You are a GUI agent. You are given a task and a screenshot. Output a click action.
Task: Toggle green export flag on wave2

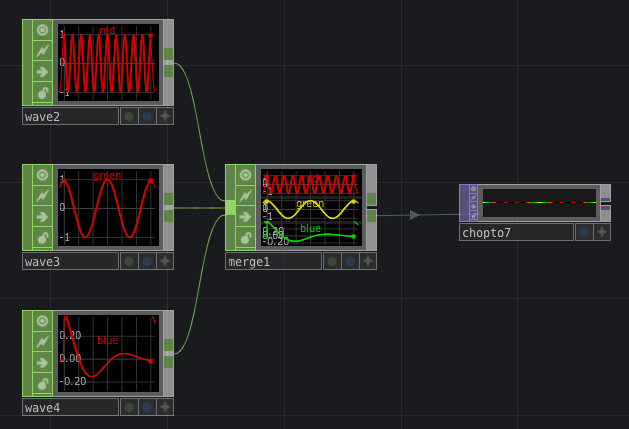(129, 116)
